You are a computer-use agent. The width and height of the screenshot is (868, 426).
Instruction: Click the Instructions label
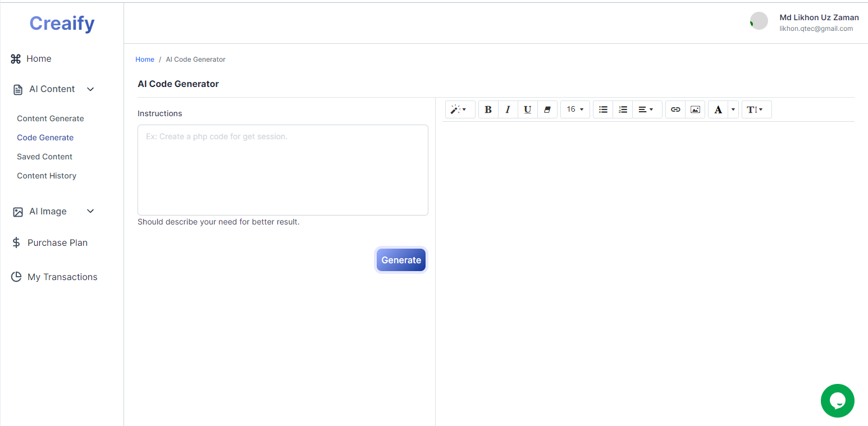tap(160, 113)
